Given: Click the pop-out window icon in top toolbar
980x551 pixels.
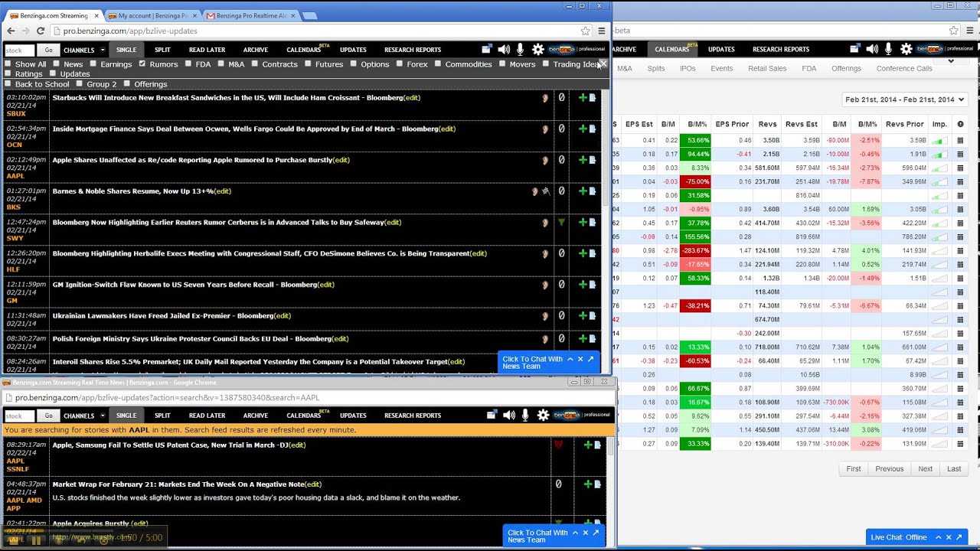Looking at the screenshot, I should 487,49.
